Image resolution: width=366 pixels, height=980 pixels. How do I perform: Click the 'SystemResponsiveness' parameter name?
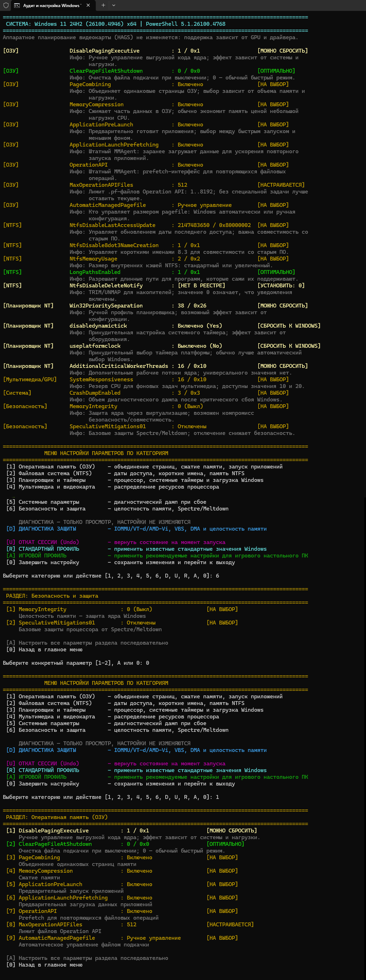(x=101, y=379)
